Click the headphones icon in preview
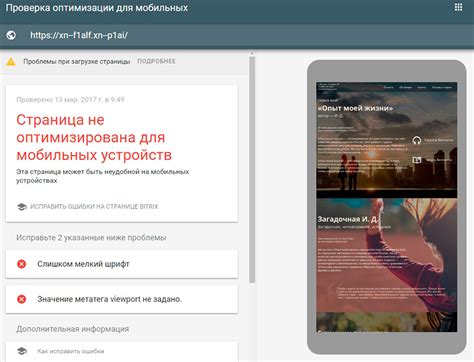474x362 pixels. coord(417,140)
